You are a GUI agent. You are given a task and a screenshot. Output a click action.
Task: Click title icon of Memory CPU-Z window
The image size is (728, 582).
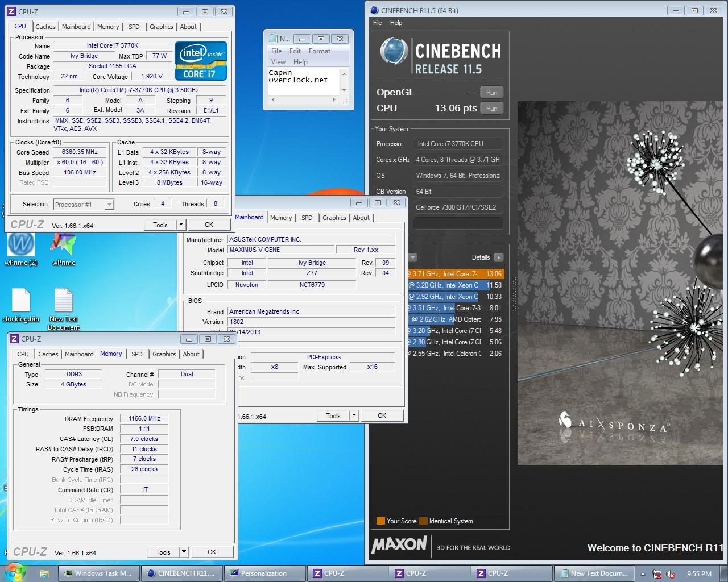point(15,339)
